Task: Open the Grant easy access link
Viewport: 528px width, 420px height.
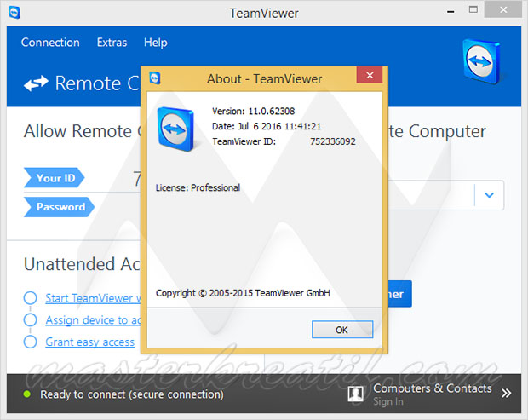Action: [x=90, y=342]
